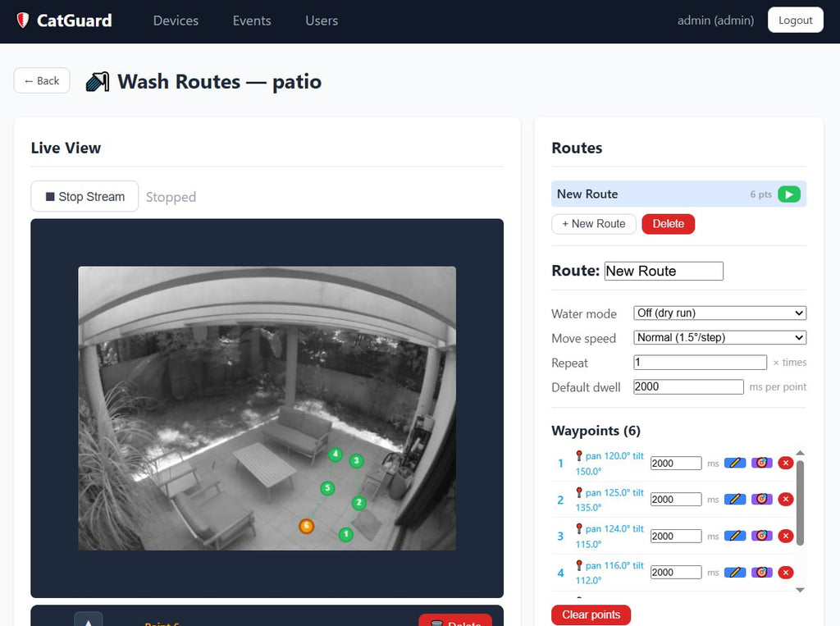Clear all waypoints with Clear points
The height and width of the screenshot is (626, 840).
coord(591,615)
